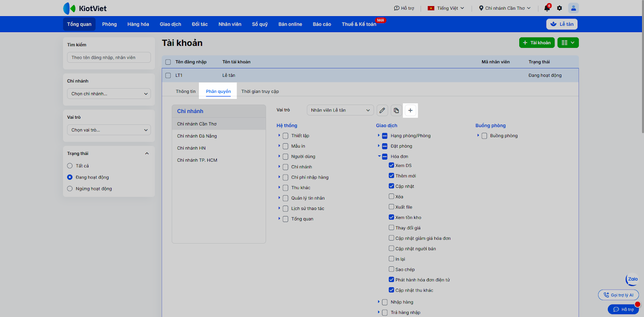Check the Buồng phòng permission

(484, 136)
